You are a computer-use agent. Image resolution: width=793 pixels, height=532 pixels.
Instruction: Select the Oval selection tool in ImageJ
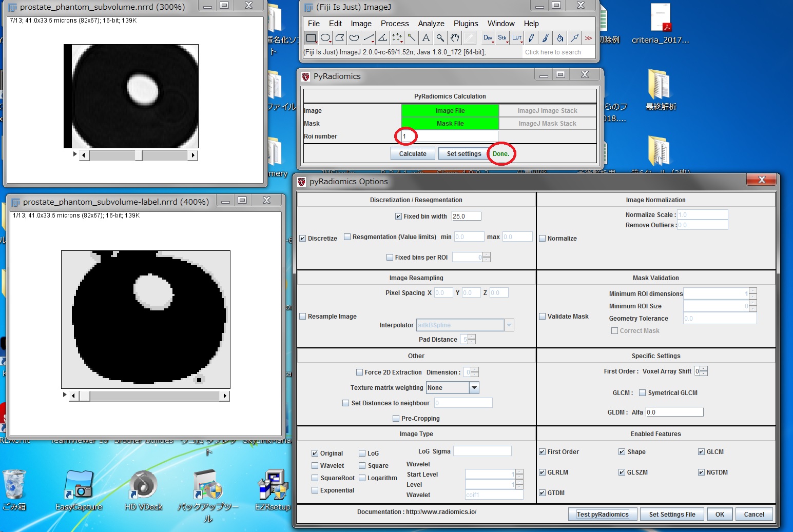[324, 38]
